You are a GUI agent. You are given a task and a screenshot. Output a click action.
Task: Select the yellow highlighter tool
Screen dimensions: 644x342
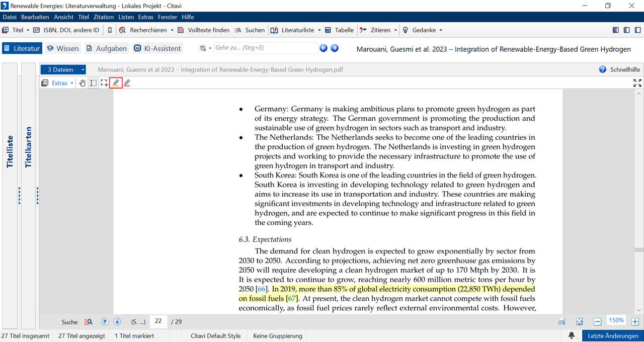click(x=116, y=83)
